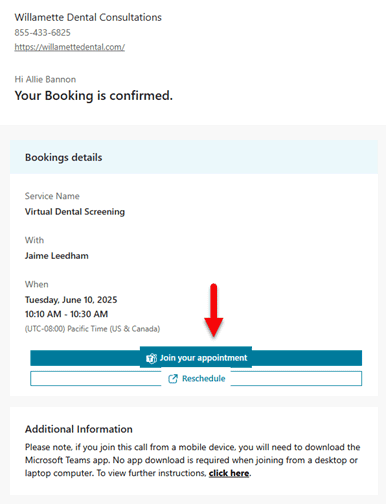Click the Pacific Time zone text
Screen dimensions: 386x504
[92, 329]
